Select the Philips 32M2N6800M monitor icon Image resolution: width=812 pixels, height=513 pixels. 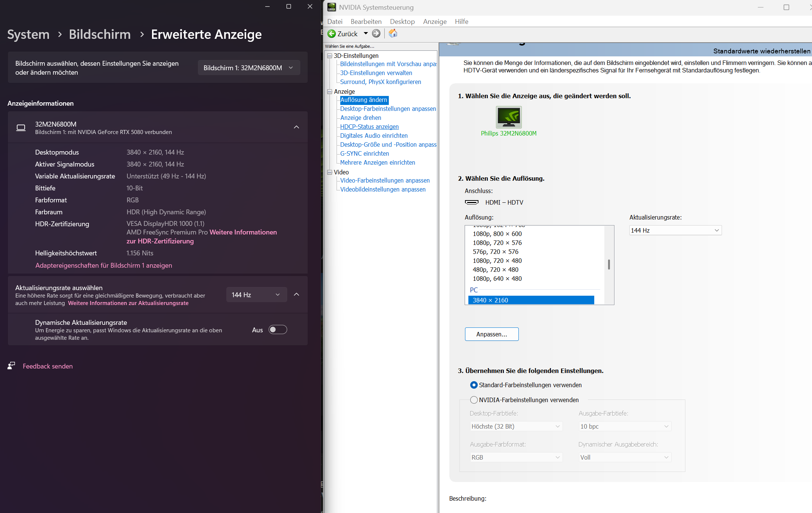(509, 117)
